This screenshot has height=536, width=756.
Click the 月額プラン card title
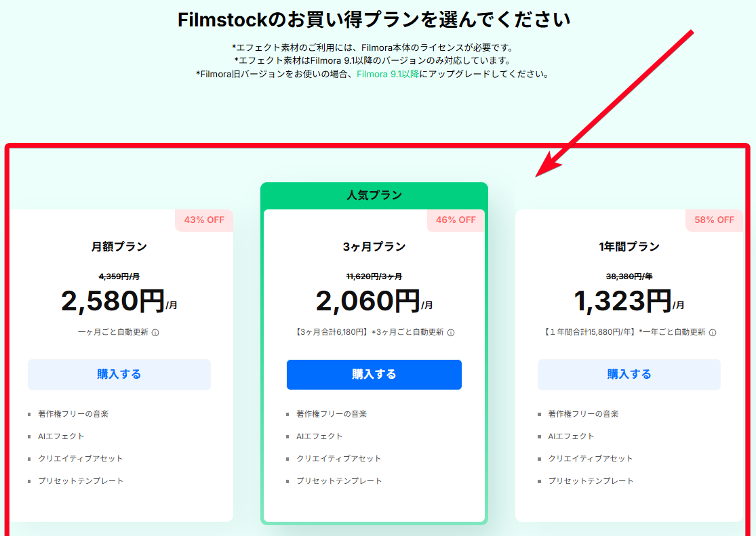pyautogui.click(x=119, y=247)
